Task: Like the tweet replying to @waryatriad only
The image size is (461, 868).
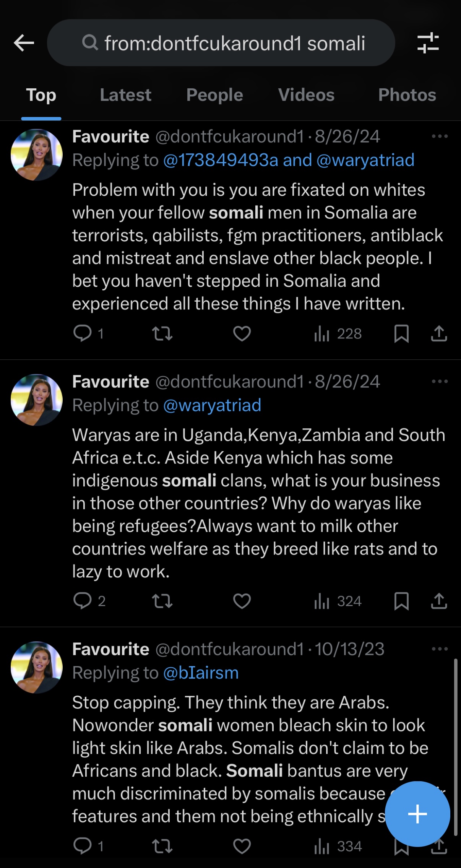Action: 242,601
